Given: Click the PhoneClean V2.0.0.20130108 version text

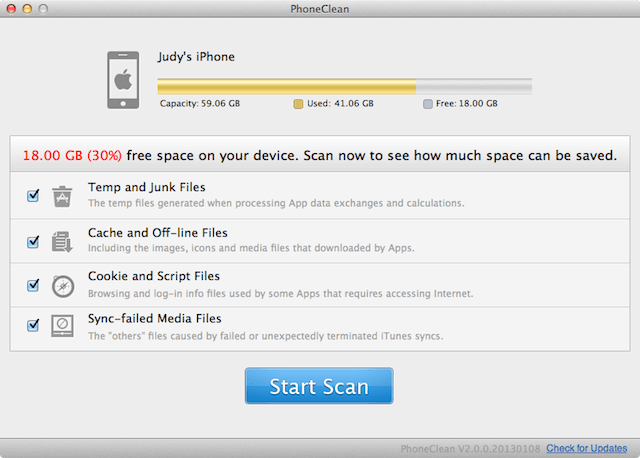Looking at the screenshot, I should [x=470, y=449].
